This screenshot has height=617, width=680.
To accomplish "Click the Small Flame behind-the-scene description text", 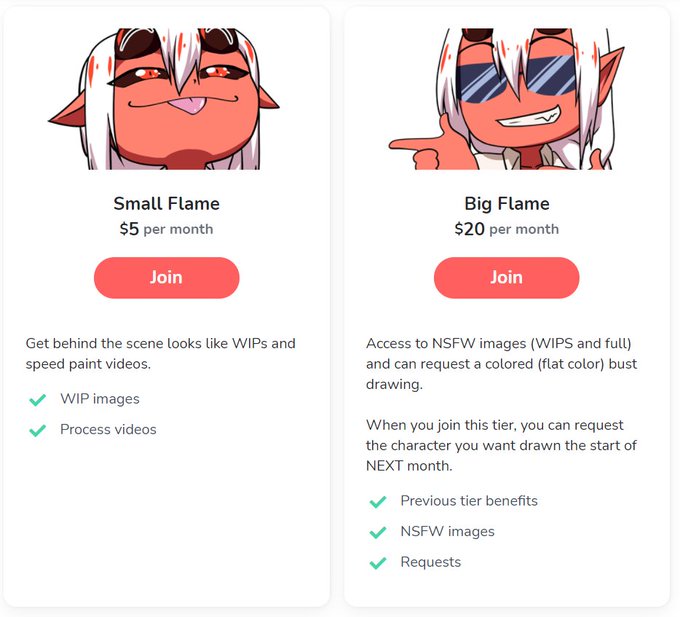I will pyautogui.click(x=160, y=353).
